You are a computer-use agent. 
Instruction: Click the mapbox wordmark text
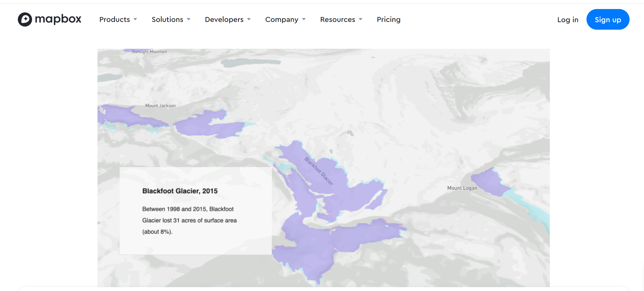[58, 19]
